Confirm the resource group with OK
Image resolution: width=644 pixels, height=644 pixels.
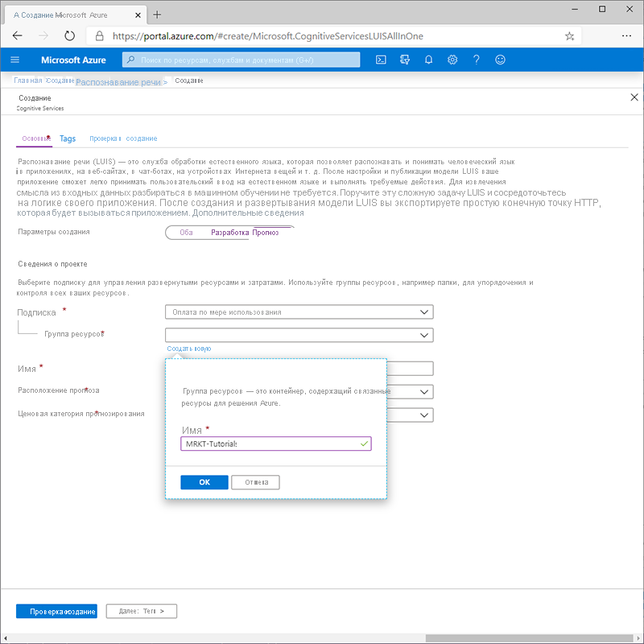[x=204, y=482]
